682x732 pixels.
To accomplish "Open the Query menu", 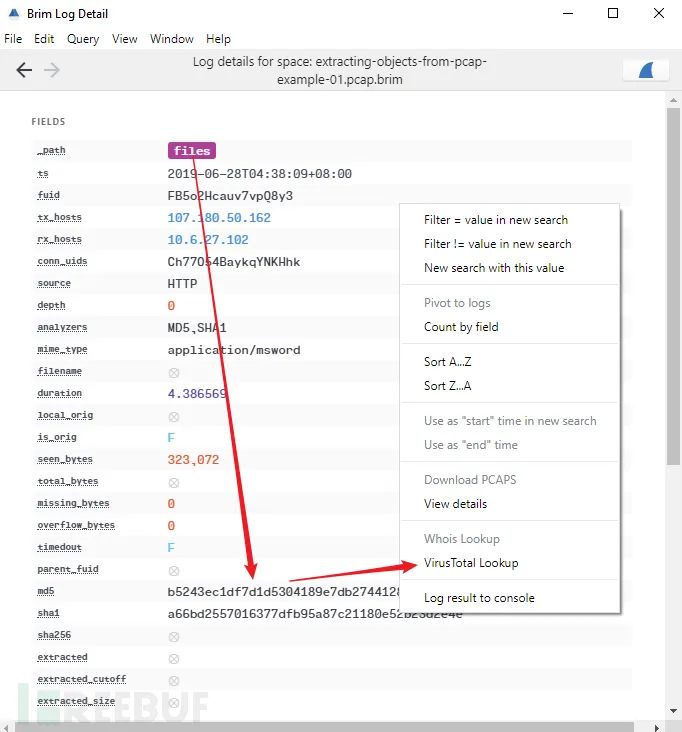I will 83,39.
